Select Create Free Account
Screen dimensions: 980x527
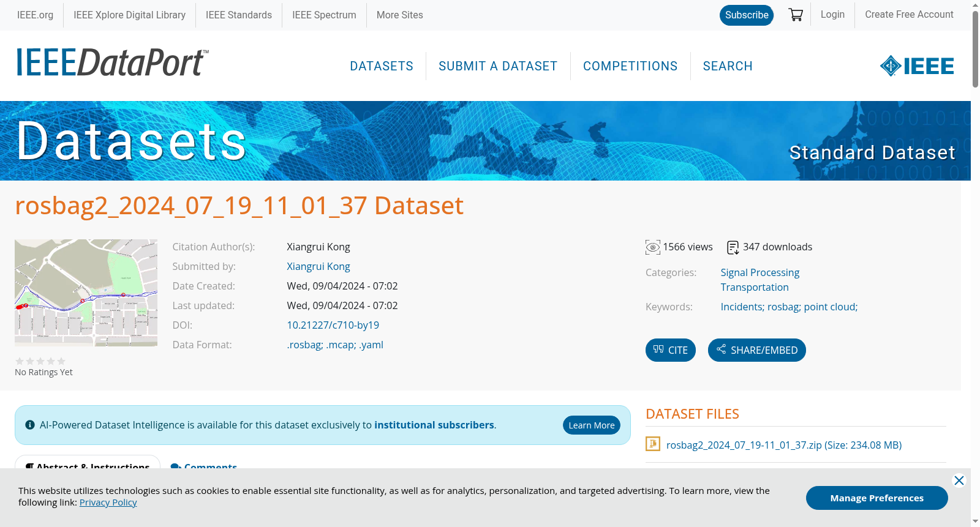909,15
